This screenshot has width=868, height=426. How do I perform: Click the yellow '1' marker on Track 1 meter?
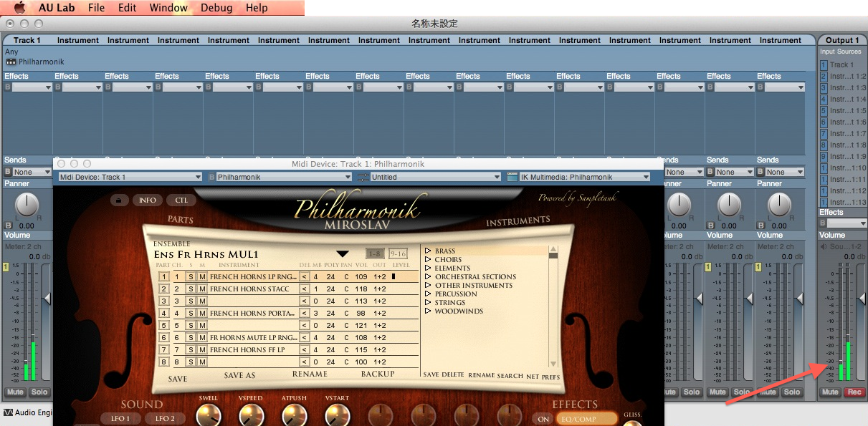click(6, 267)
